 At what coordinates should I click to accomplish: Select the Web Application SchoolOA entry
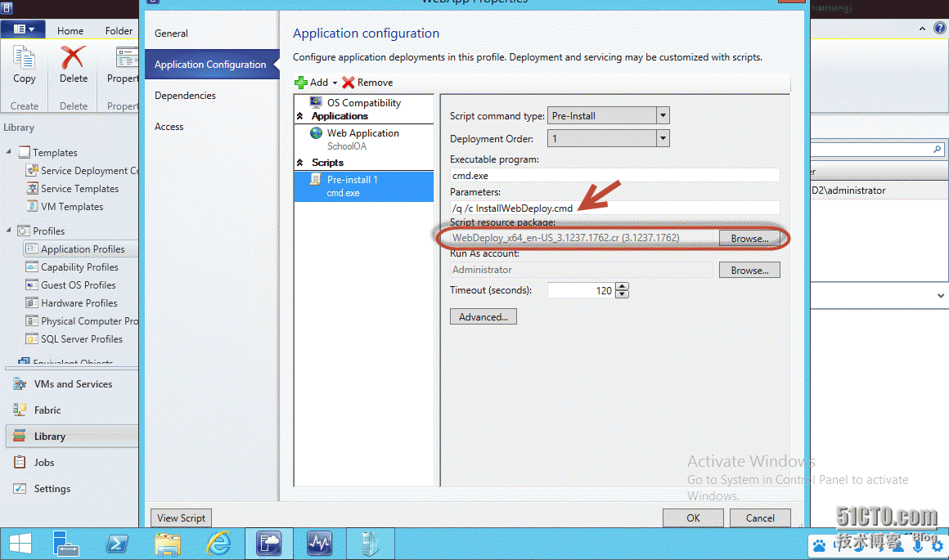tap(364, 139)
